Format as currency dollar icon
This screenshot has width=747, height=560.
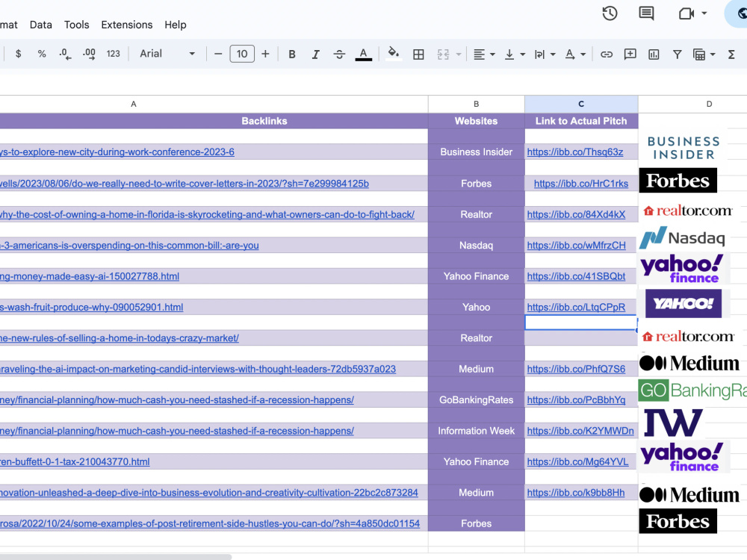tap(18, 54)
